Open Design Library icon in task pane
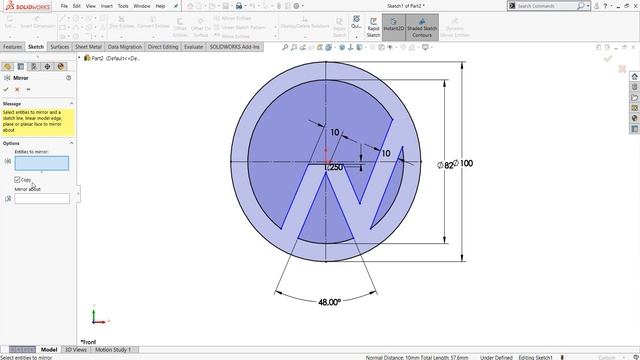640x360 pixels. [634, 87]
